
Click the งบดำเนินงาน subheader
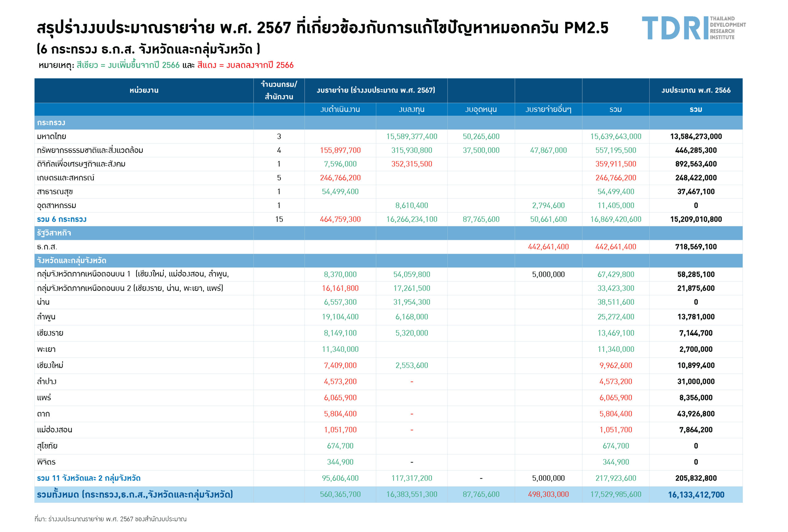tap(340, 109)
